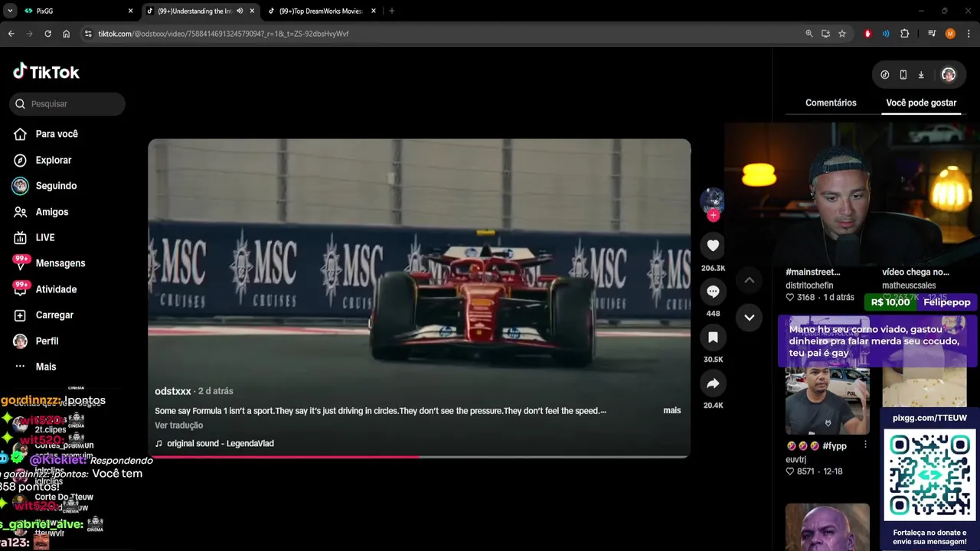This screenshot has width=980, height=551.
Task: Open the Chrome three-dot menu
Action: click(x=969, y=34)
